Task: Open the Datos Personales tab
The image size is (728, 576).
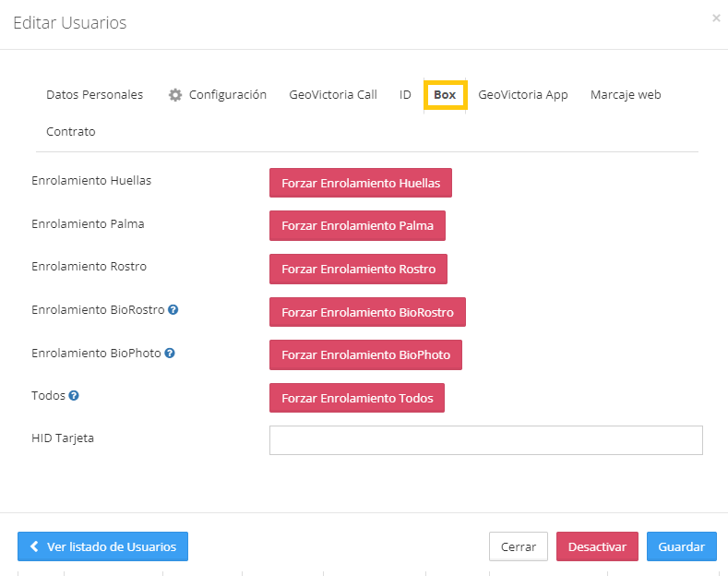Action: (94, 94)
